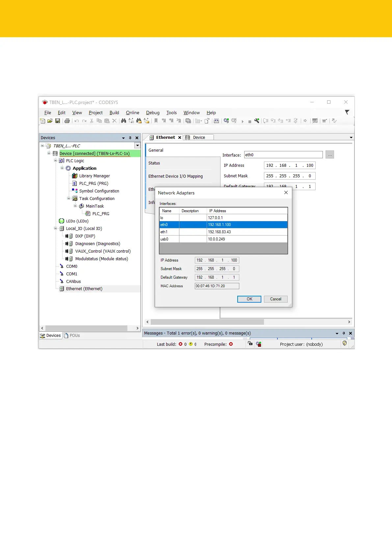Select the eth1 interface row
This screenshot has height=554, width=392.
click(223, 232)
